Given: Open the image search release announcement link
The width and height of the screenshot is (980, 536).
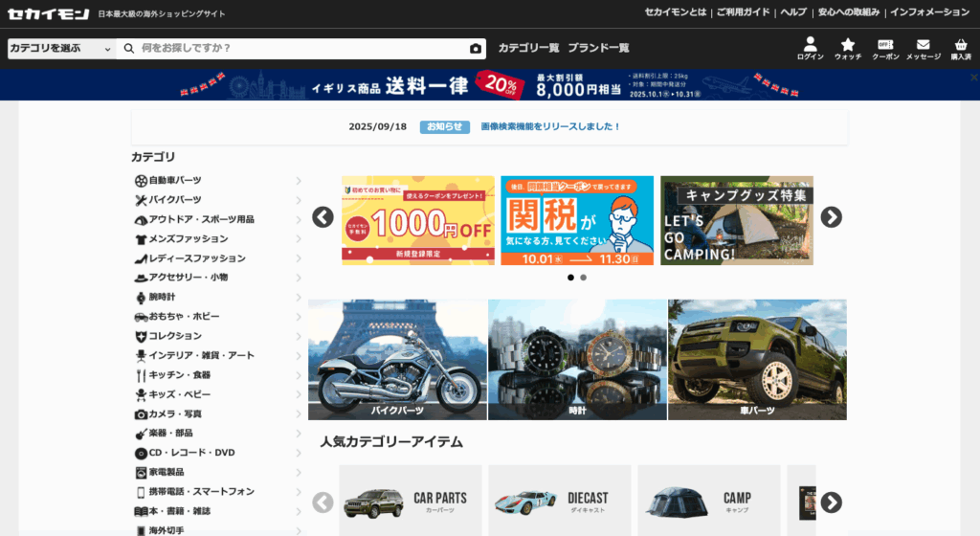Looking at the screenshot, I should [550, 126].
